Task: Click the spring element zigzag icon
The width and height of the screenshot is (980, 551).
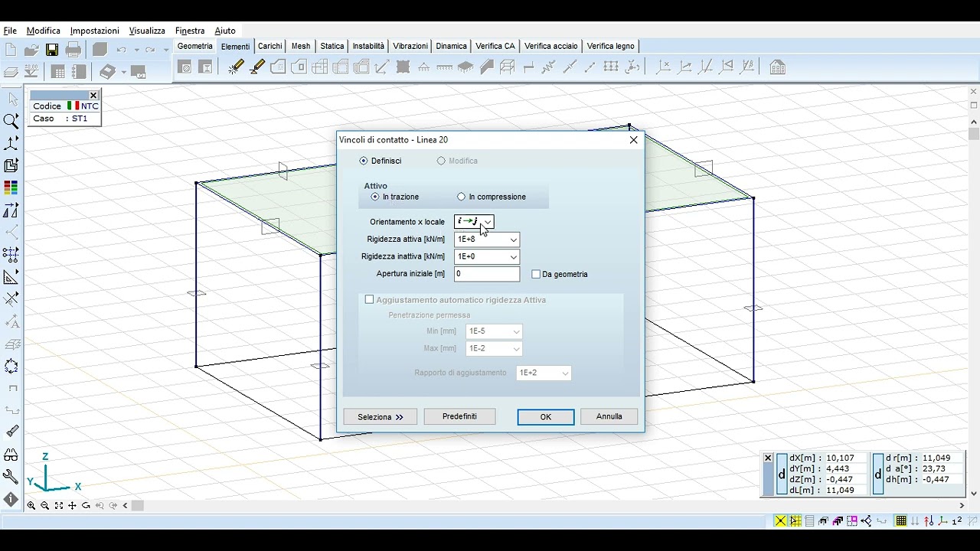Action: point(548,67)
